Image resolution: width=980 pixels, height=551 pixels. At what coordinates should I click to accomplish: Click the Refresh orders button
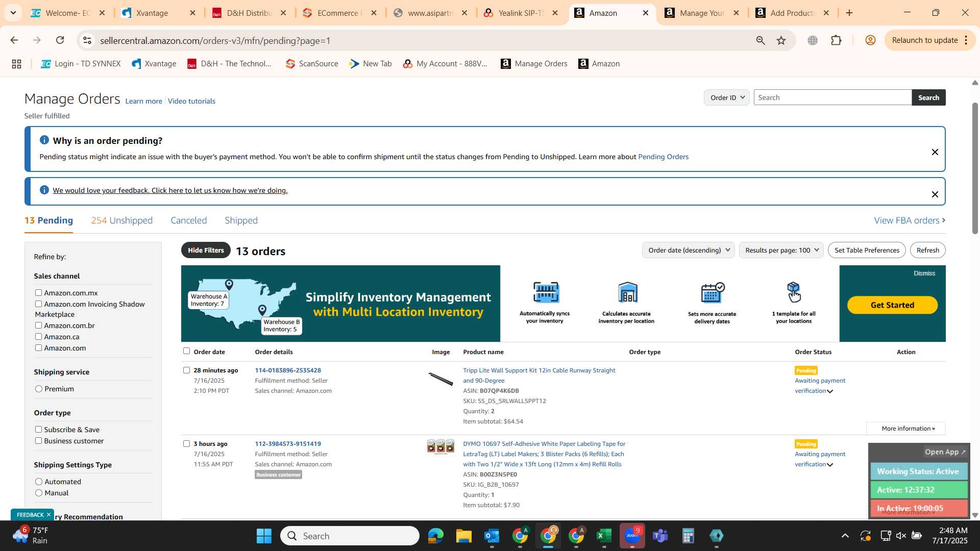(x=927, y=250)
